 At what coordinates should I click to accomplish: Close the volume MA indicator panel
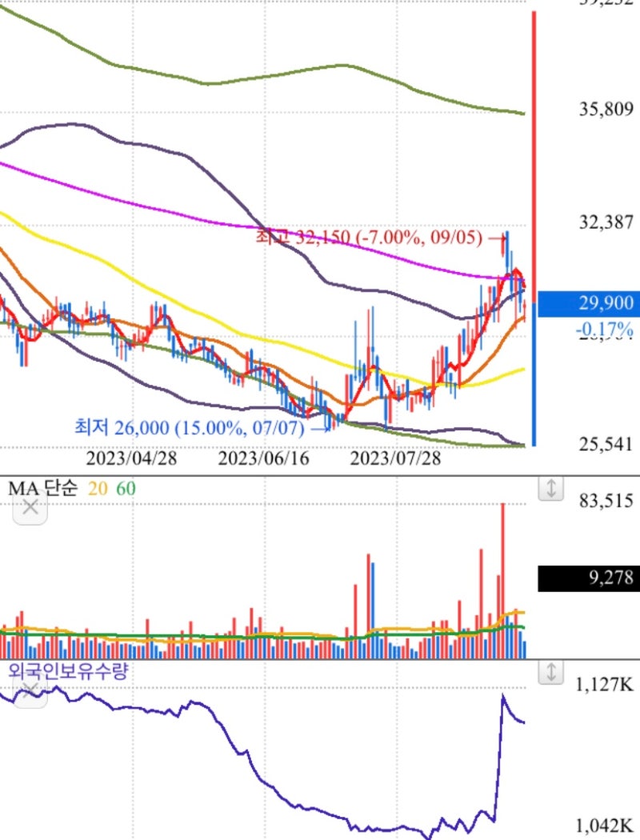[x=30, y=506]
